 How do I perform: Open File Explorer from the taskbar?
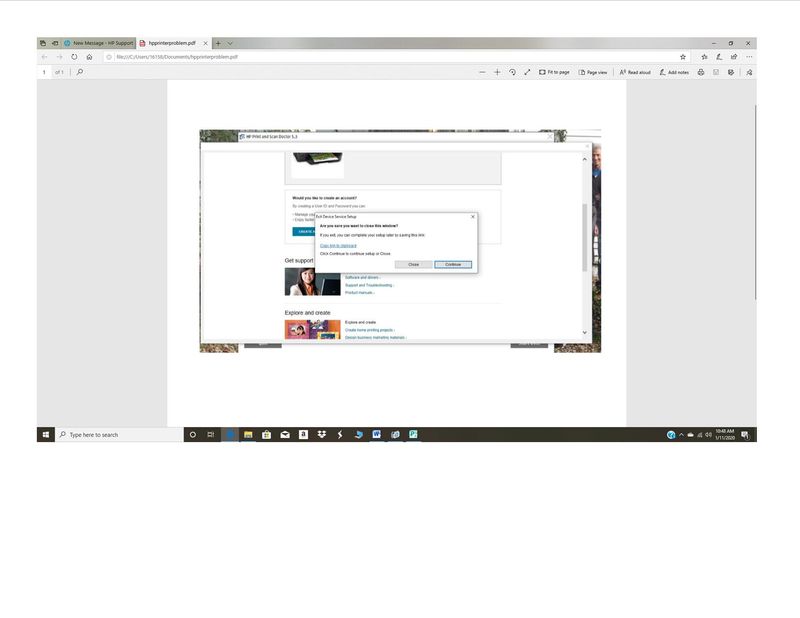tap(248, 435)
